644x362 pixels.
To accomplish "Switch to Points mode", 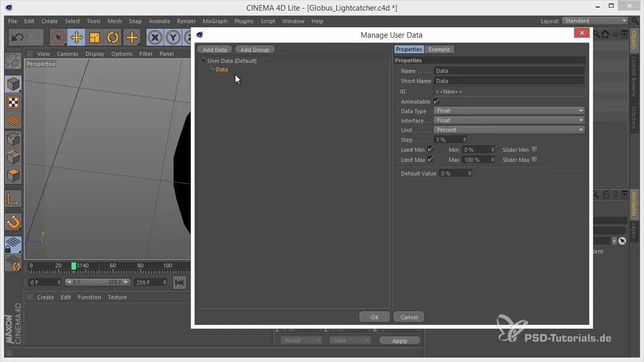I will pyautogui.click(x=13, y=139).
